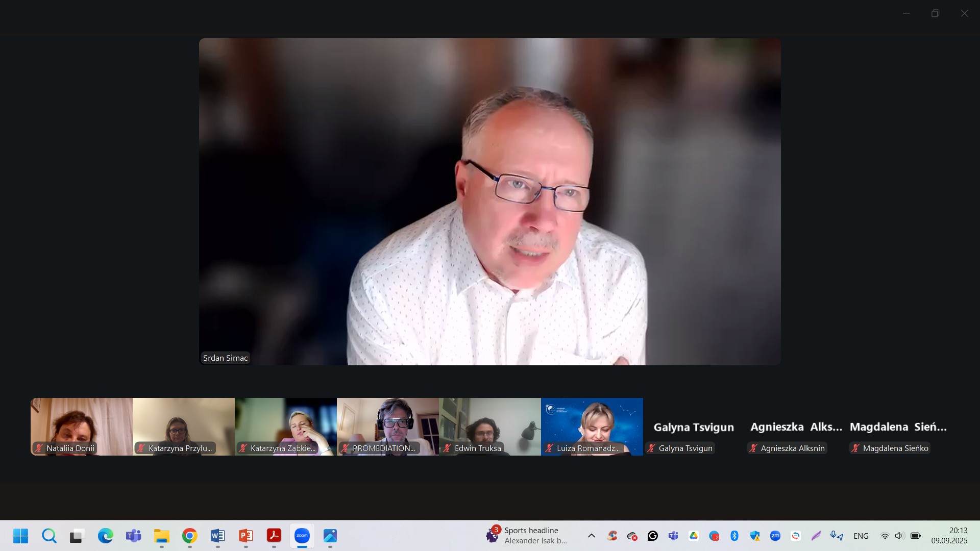Viewport: 980px width, 551px height.
Task: Open PowerPoint from the taskbar
Action: 246,536
